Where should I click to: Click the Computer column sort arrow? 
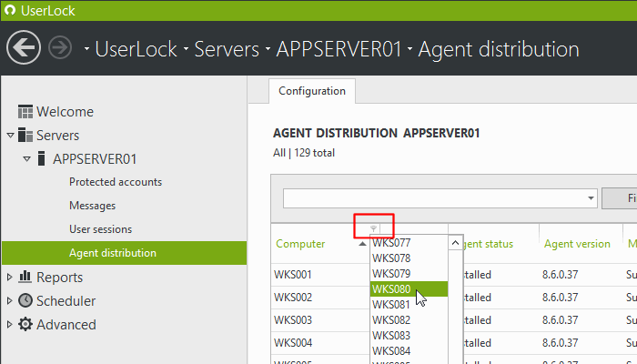tap(362, 244)
